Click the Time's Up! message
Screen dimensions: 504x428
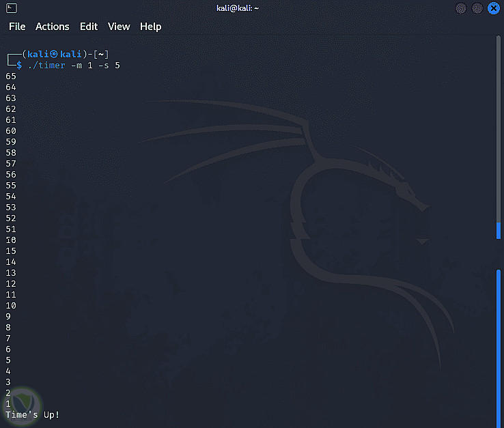(x=33, y=415)
